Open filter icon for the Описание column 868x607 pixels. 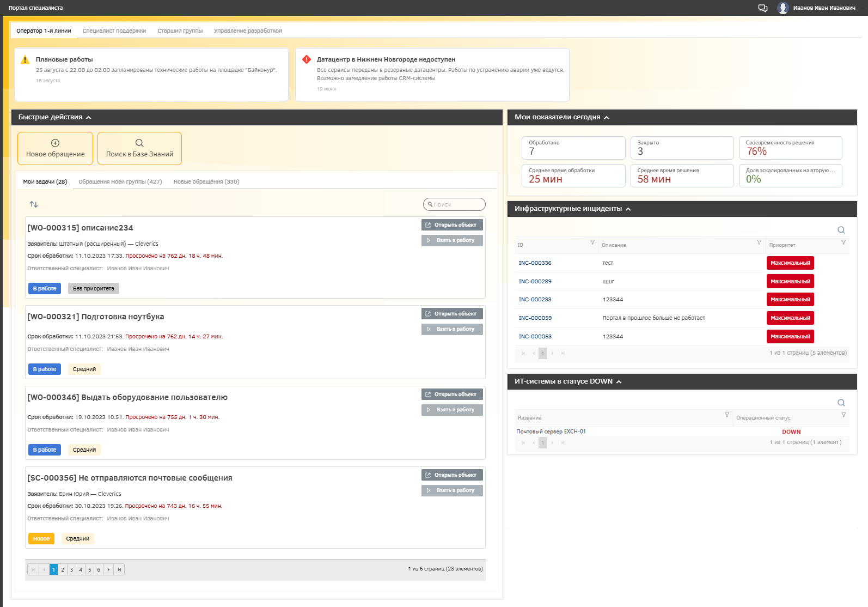pos(759,242)
